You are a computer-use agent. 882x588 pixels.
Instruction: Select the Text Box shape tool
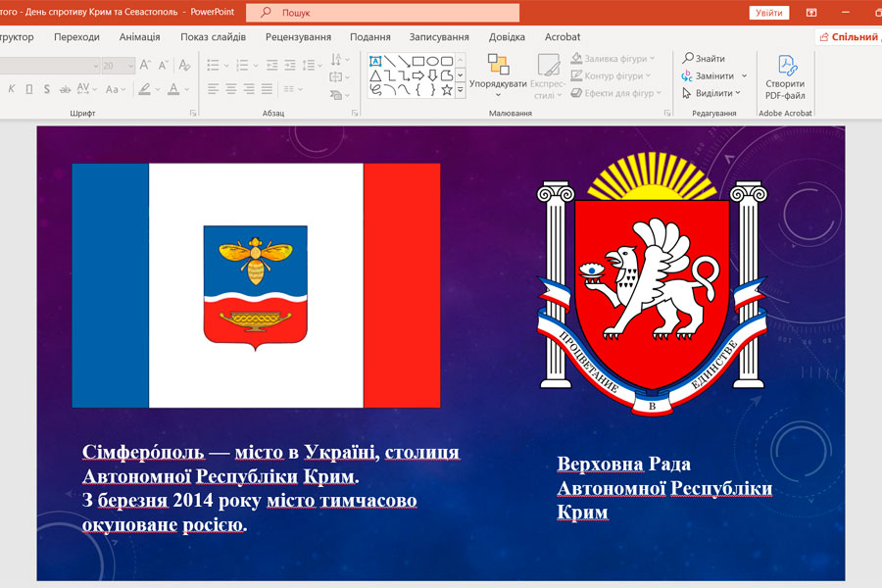(375, 61)
